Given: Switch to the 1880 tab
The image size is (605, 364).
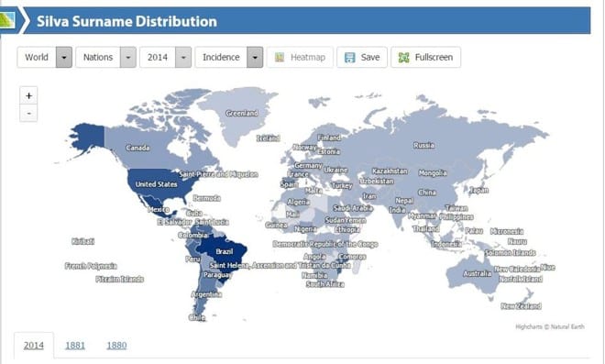Looking at the screenshot, I should click(116, 345).
